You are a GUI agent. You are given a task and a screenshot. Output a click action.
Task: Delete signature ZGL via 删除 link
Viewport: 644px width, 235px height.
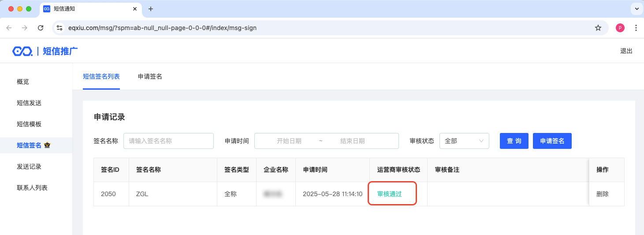602,194
